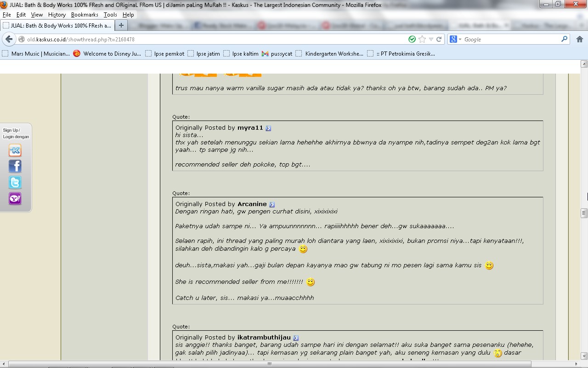Click the search magnifier icon
Viewport: 588px width, 368px height.
click(x=565, y=39)
